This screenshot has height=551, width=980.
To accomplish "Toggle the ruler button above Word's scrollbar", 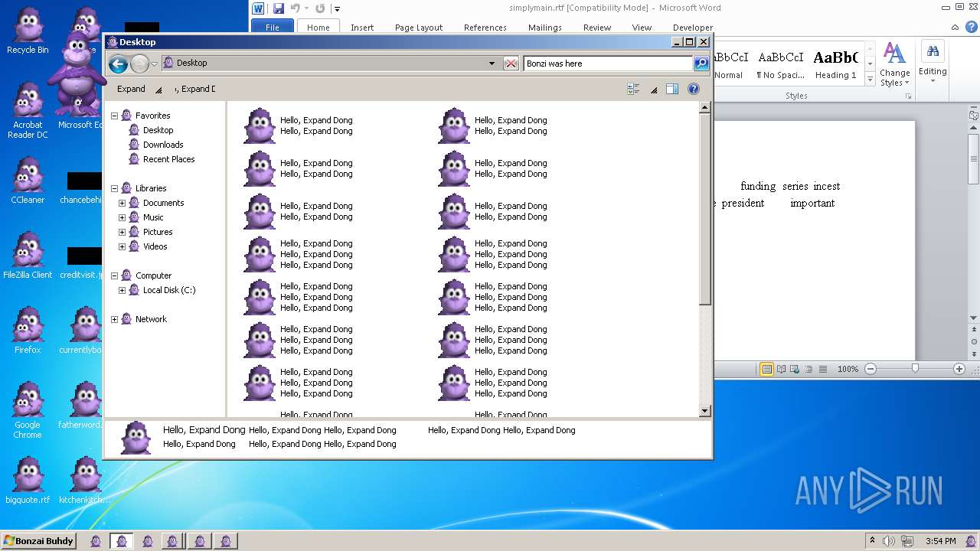I will click(x=974, y=116).
